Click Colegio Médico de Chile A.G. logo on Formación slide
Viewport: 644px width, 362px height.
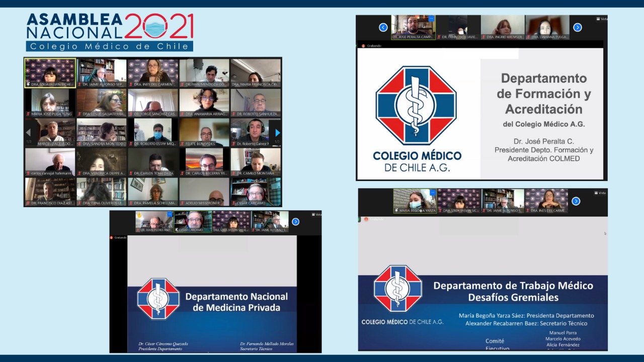[417, 119]
